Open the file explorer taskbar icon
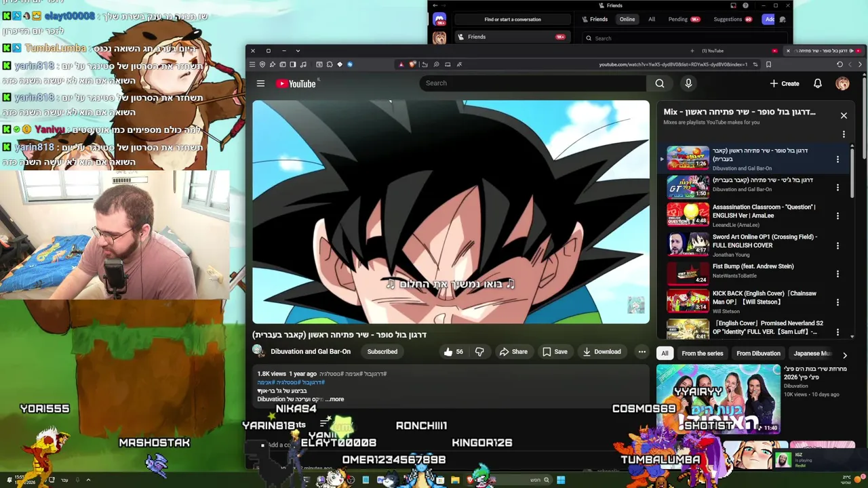Viewport: 868px width, 488px height. point(455,480)
